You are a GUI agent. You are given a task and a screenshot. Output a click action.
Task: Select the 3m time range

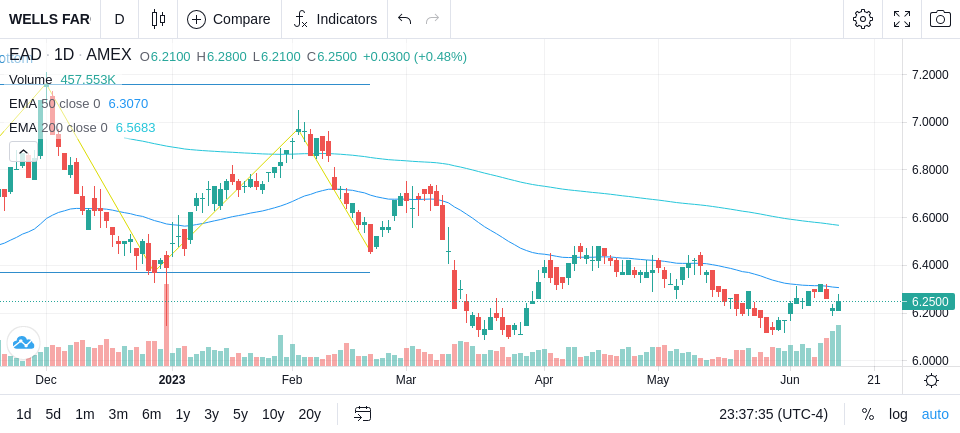click(118, 415)
